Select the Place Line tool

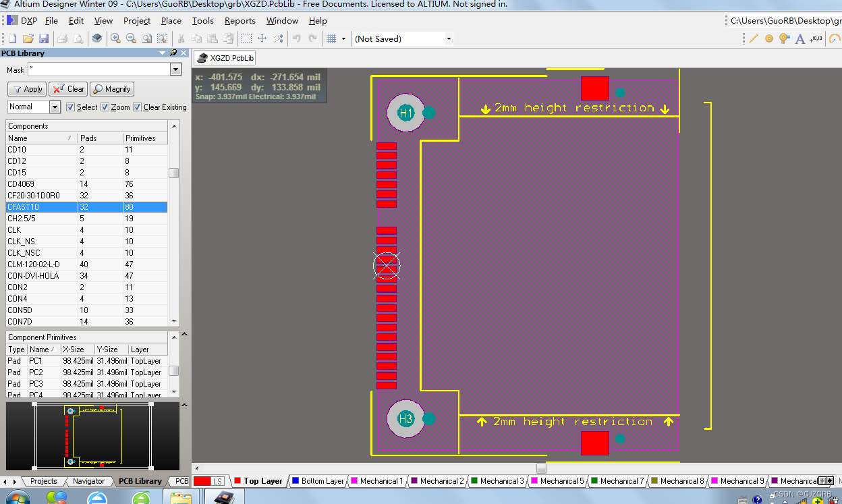coord(754,38)
